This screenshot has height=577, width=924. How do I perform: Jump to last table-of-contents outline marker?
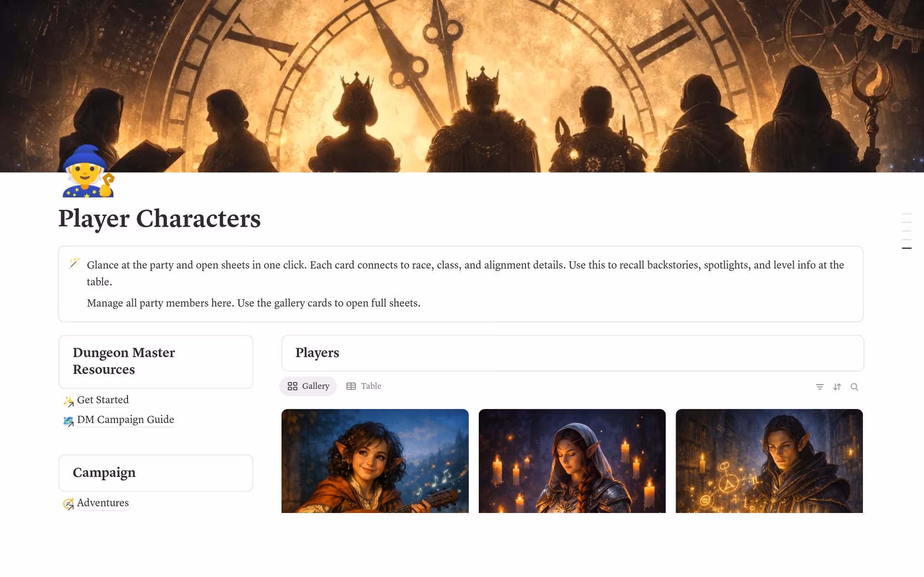coord(907,248)
